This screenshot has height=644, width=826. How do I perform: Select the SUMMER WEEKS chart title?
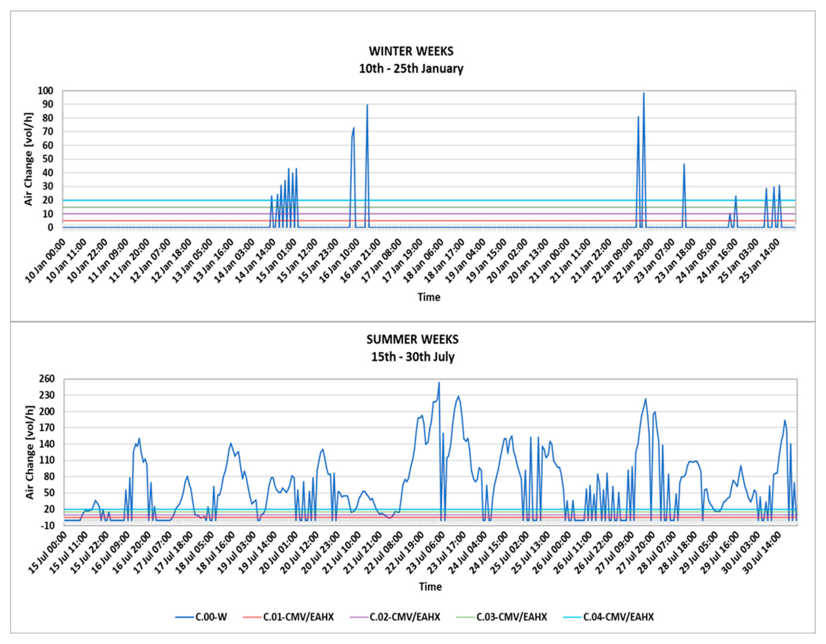(x=412, y=339)
